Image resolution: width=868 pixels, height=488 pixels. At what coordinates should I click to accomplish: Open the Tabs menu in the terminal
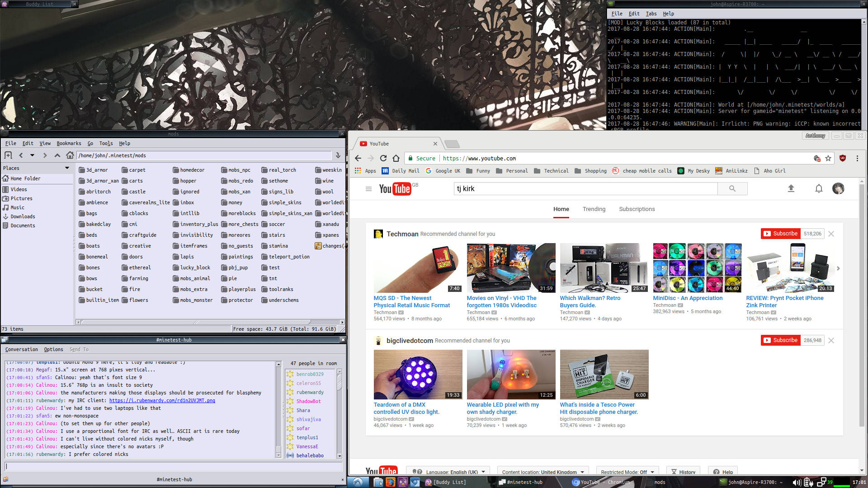[651, 14]
